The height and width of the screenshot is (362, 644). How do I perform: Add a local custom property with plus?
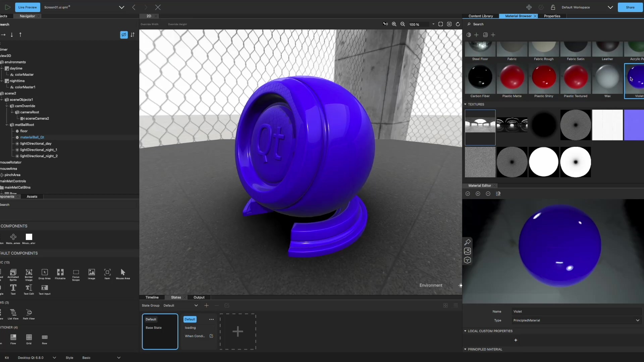[x=516, y=340]
